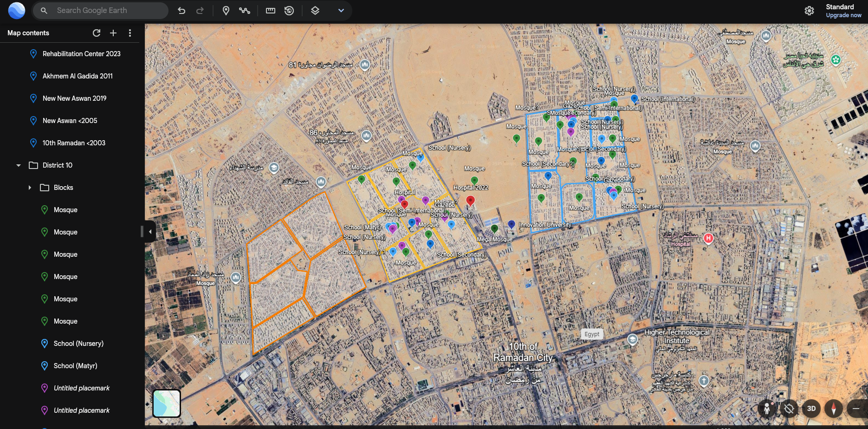Viewport: 868px width, 429px height.
Task: Expand the Blocks folder
Action: click(x=30, y=188)
